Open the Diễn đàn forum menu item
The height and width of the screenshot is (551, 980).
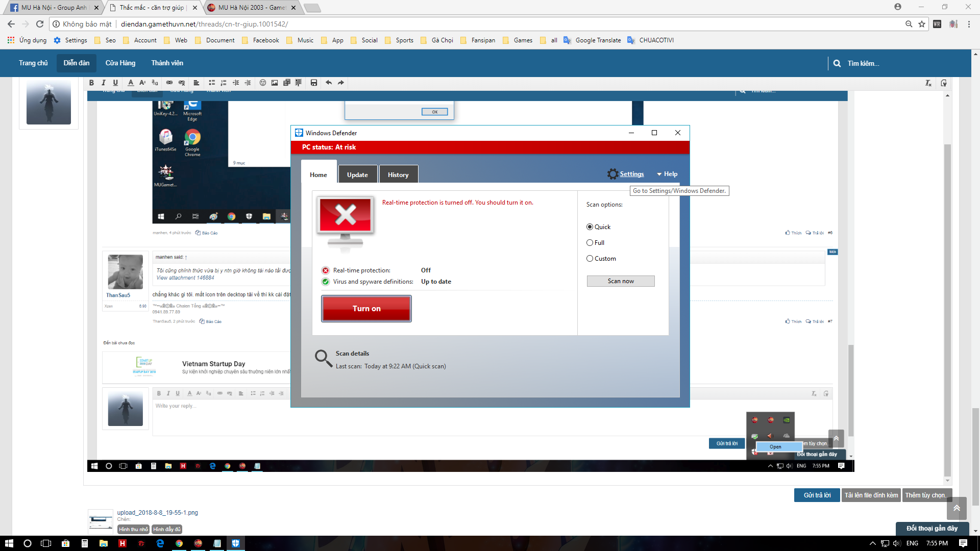77,63
